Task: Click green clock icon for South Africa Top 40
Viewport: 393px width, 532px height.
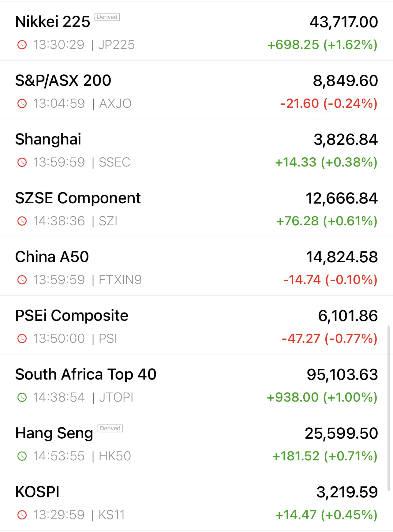Action: coord(22,397)
